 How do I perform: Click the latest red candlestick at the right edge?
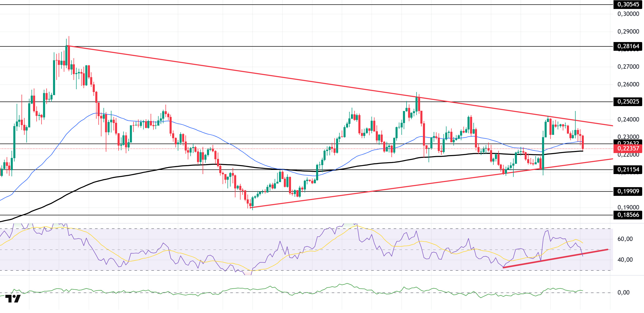(583, 143)
